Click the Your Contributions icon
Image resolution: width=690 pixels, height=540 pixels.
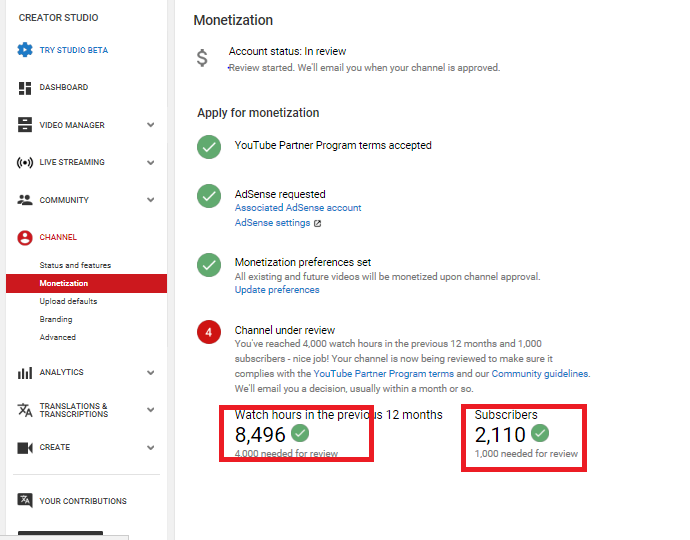click(25, 500)
